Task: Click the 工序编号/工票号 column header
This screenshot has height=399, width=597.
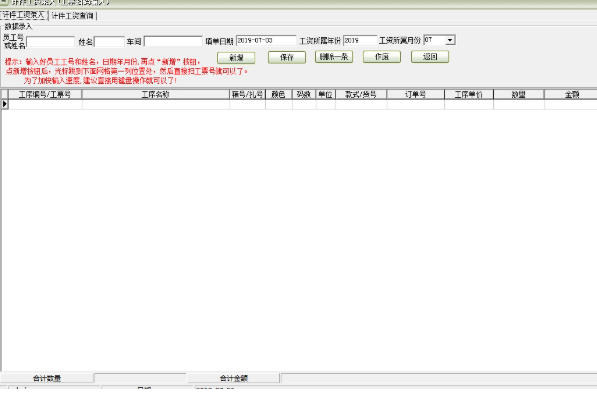Action: point(45,94)
